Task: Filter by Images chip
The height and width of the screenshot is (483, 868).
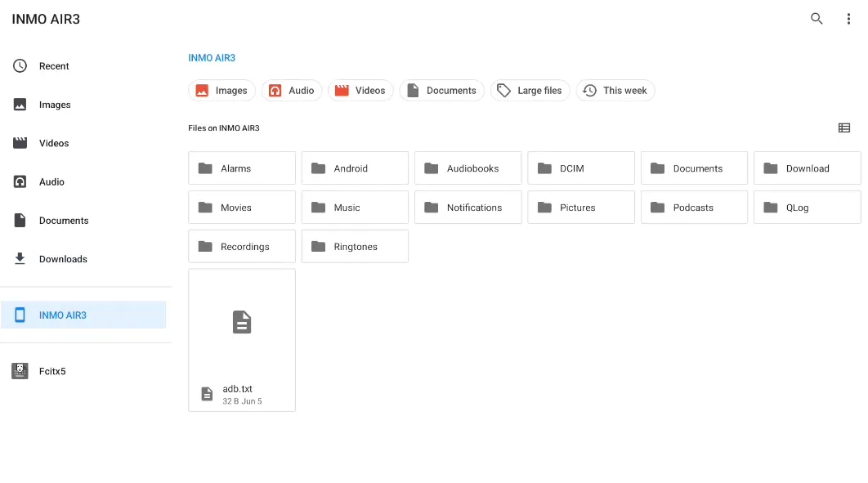Action: coord(222,91)
